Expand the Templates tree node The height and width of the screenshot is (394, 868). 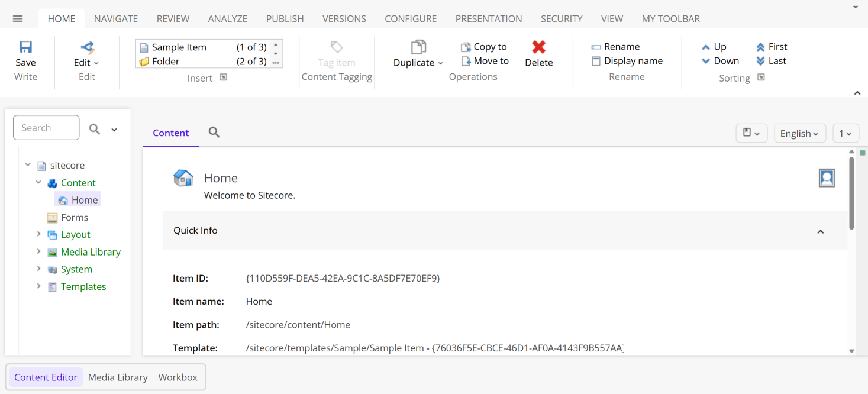[x=38, y=286]
